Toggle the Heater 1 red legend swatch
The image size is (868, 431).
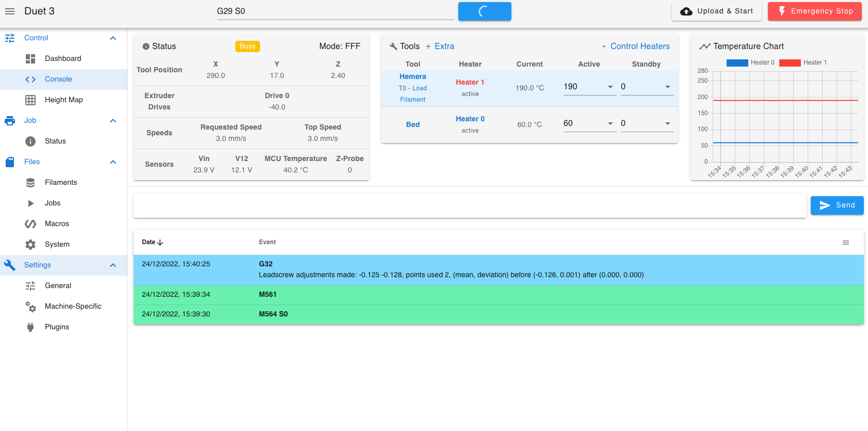(790, 63)
